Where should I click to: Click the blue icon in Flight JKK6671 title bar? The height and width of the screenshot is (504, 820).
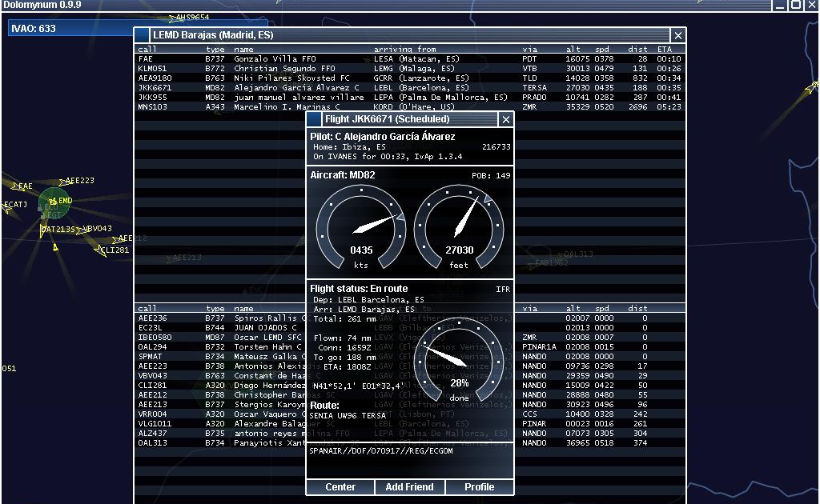pos(314,120)
